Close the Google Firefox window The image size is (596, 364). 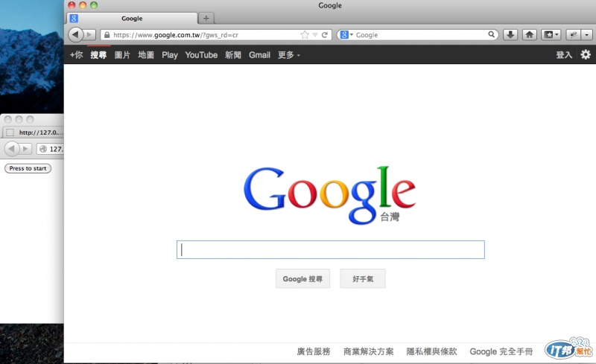pos(72,5)
